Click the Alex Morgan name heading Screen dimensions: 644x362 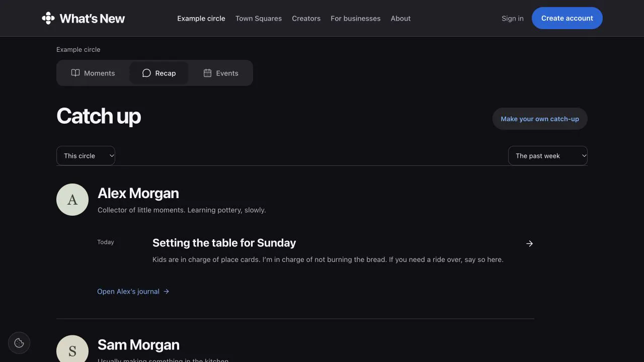138,193
